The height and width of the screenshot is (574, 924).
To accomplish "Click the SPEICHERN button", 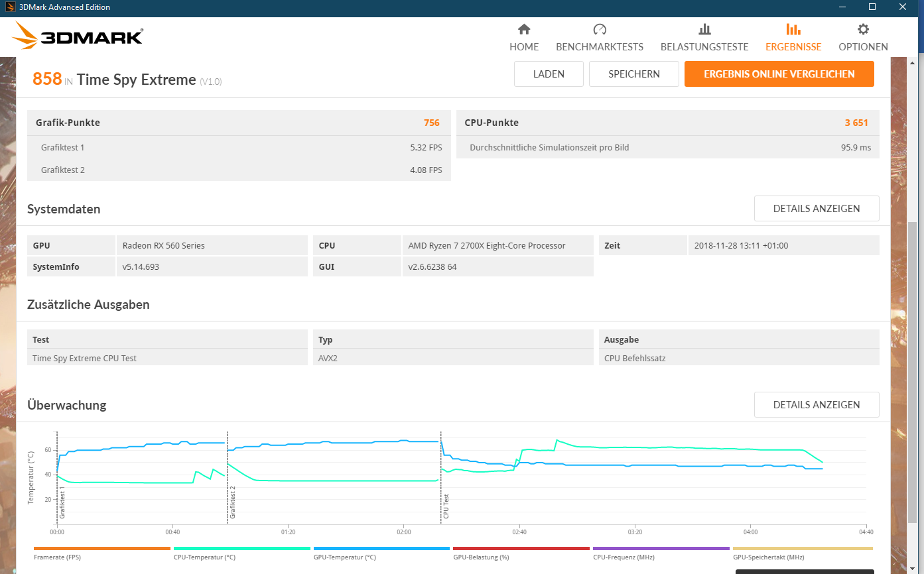I will coord(634,74).
